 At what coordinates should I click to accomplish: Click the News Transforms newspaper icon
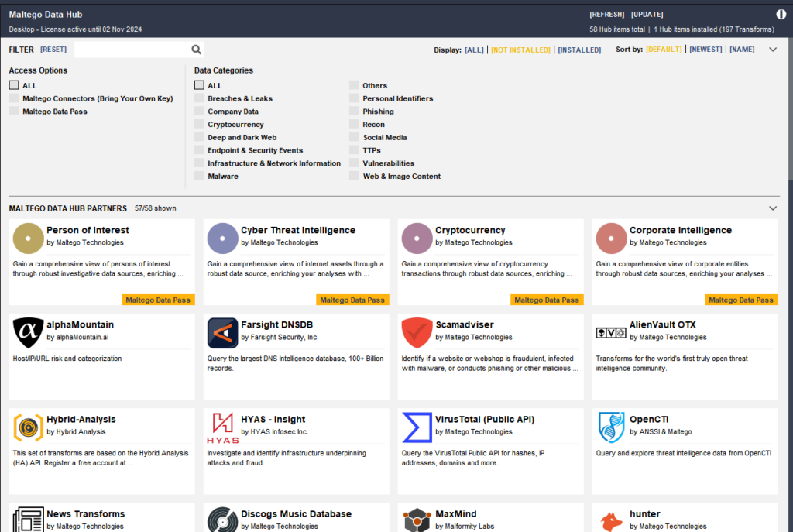pos(29,520)
